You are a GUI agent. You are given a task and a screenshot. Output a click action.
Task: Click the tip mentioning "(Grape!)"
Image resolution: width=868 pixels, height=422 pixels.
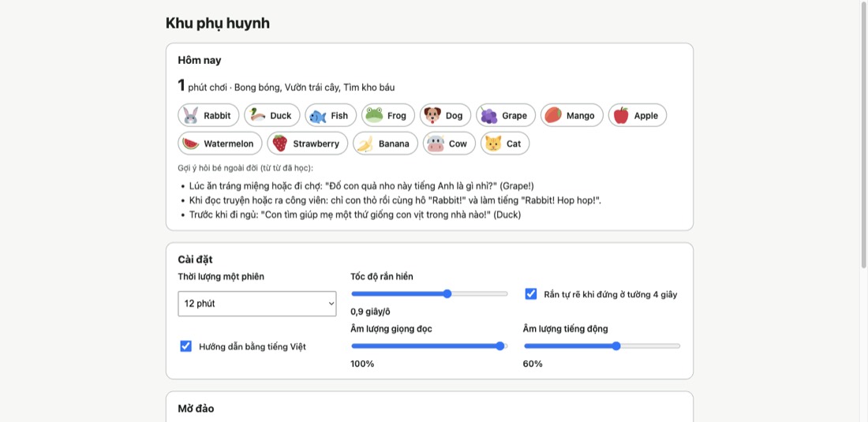click(361, 186)
